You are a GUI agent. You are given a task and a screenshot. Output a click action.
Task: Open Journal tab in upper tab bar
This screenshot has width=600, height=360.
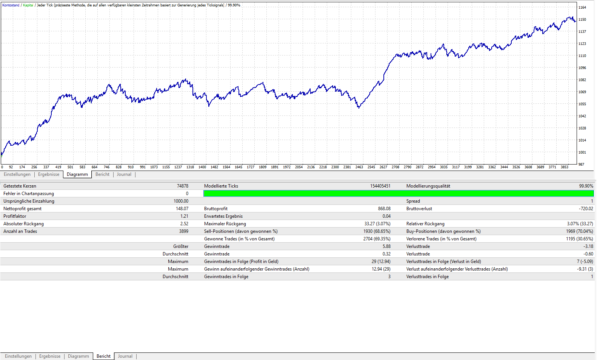124,174
